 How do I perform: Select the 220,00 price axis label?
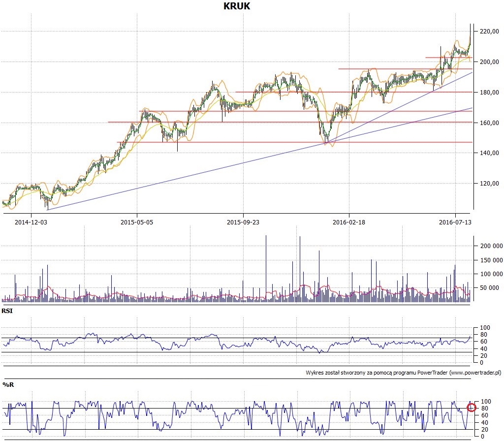[x=489, y=31]
